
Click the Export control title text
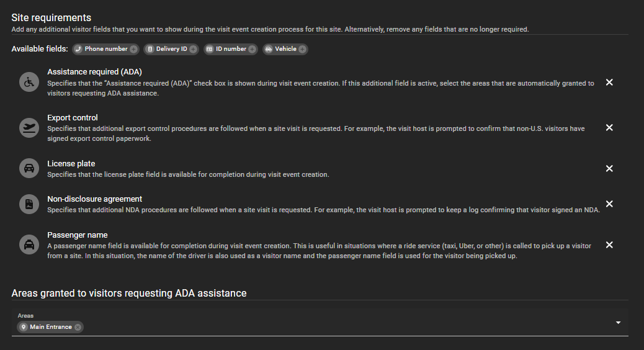point(73,118)
